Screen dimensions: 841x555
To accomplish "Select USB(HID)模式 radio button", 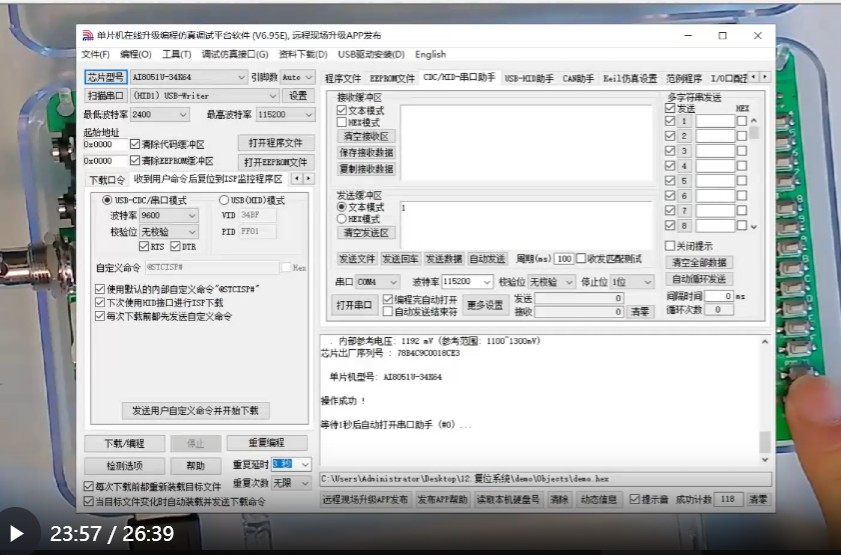I will coord(224,200).
